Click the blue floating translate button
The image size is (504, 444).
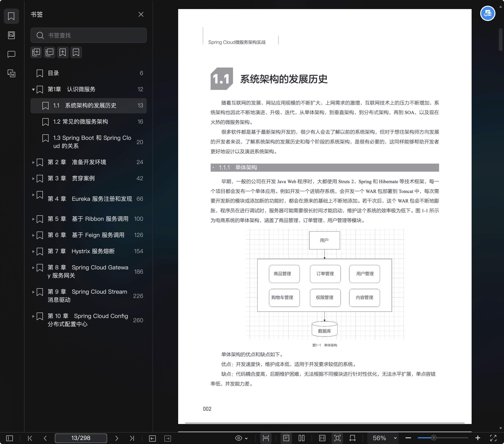point(488,13)
